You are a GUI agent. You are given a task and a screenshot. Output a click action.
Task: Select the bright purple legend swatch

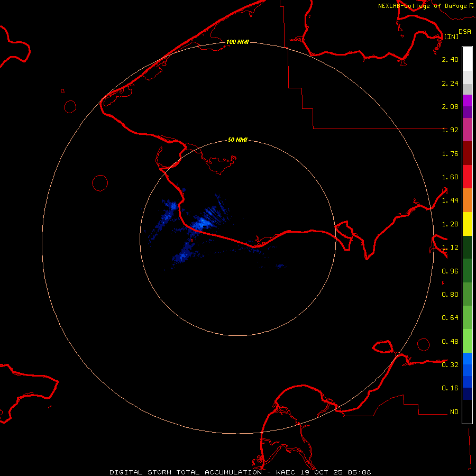[x=467, y=100]
